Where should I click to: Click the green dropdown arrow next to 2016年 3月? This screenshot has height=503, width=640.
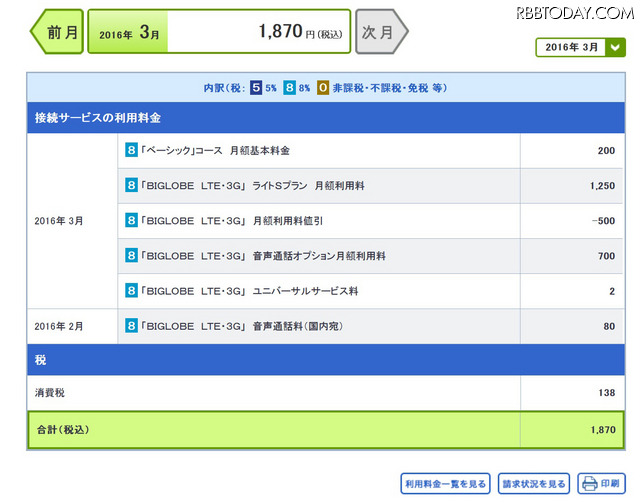616,47
